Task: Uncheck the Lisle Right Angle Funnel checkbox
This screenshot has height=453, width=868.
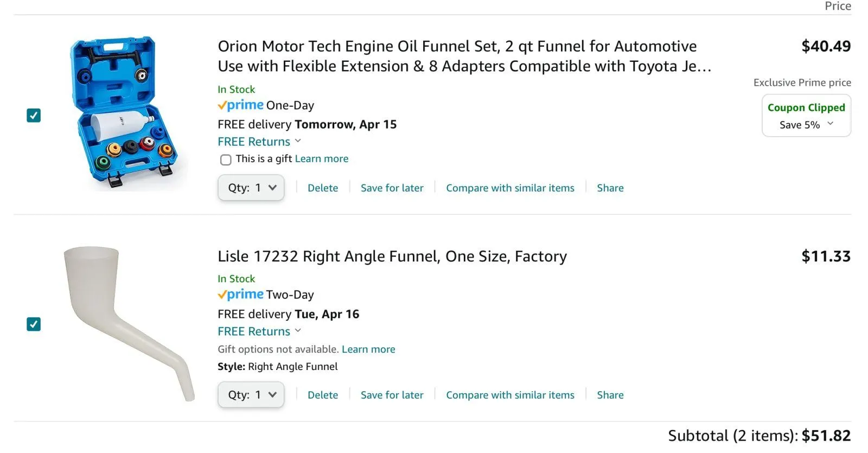Action: 34,324
